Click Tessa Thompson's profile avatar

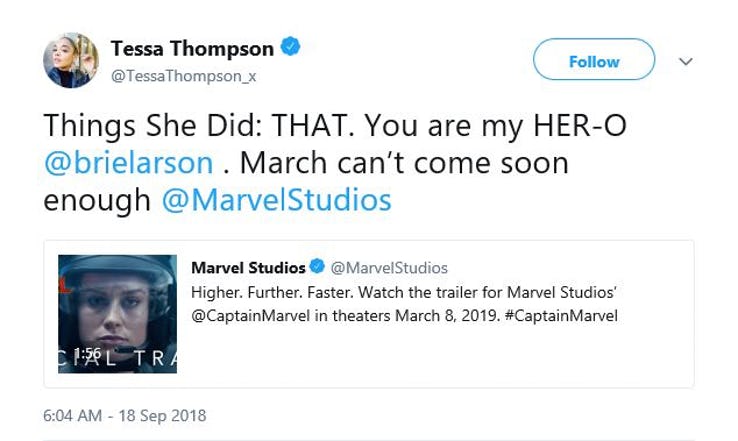click(x=71, y=60)
